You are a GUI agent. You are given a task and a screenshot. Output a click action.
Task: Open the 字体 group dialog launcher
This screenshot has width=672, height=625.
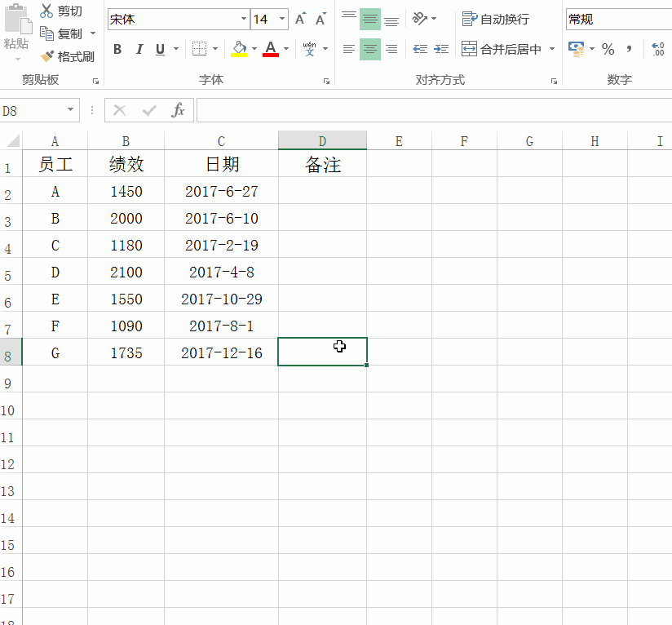click(325, 79)
